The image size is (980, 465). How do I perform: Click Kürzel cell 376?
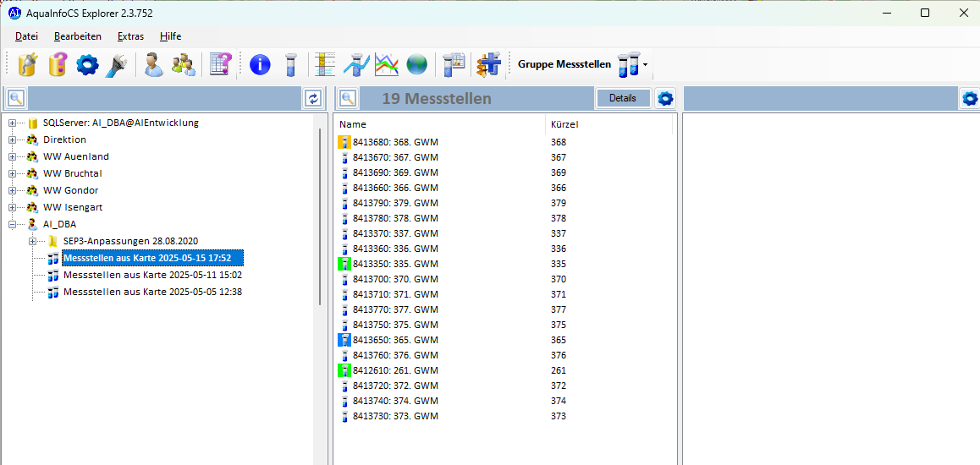tap(558, 355)
